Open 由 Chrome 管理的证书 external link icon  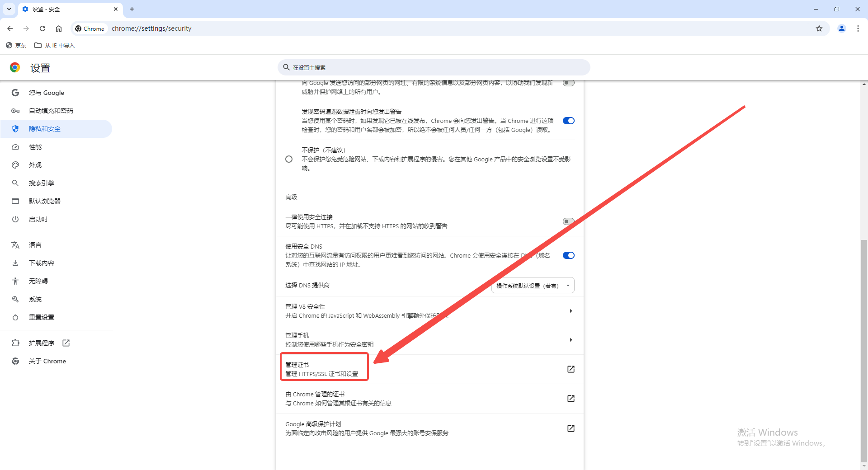(571, 399)
